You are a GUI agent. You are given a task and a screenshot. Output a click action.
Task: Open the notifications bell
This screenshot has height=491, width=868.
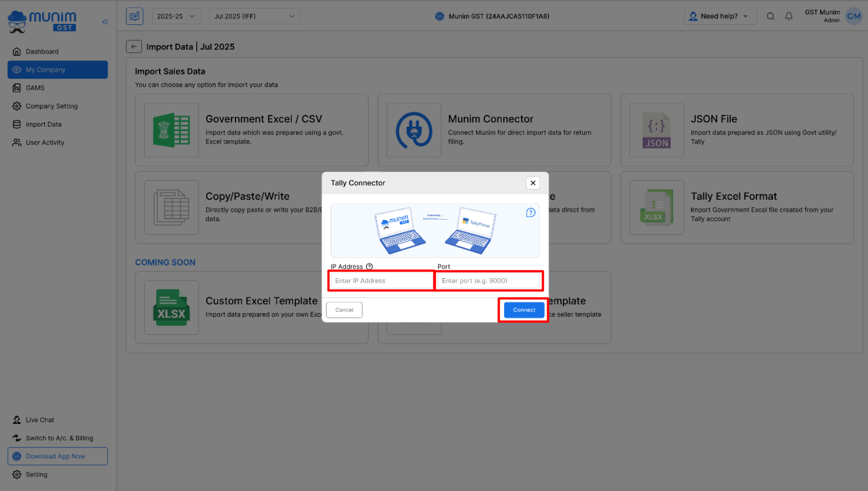[x=788, y=16]
